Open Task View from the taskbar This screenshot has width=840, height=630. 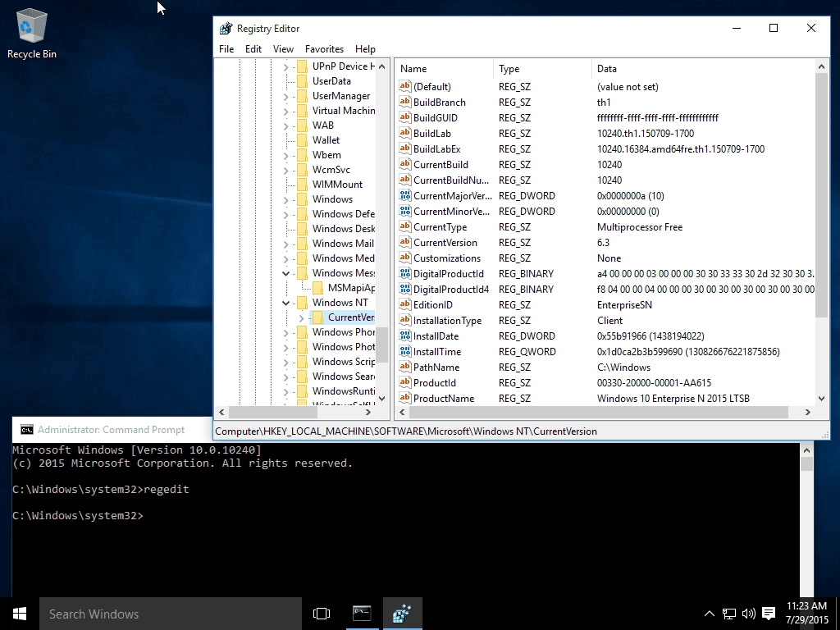click(322, 614)
